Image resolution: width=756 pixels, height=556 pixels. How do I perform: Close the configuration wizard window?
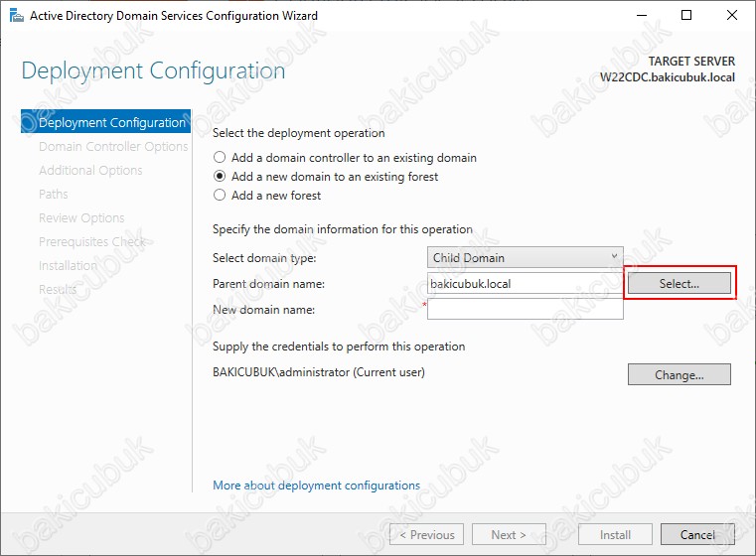pos(732,16)
